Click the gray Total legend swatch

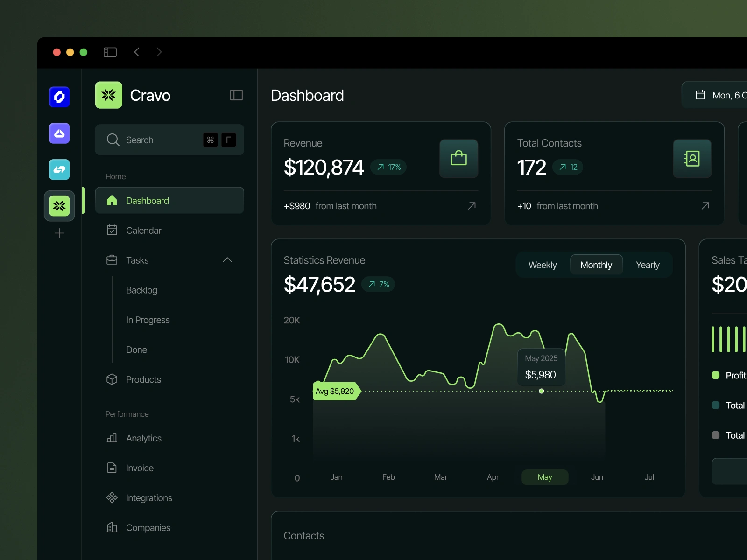(715, 435)
